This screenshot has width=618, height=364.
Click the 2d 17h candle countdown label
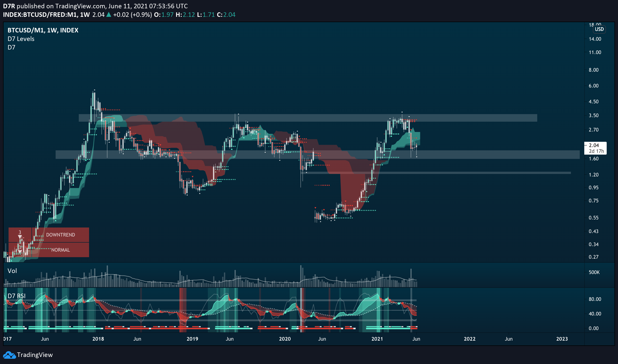point(596,151)
